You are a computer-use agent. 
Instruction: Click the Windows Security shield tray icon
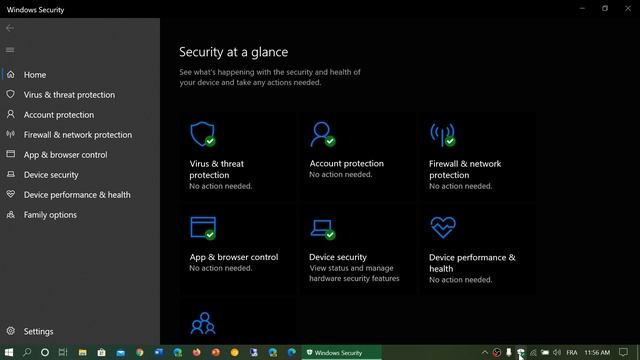(521, 352)
